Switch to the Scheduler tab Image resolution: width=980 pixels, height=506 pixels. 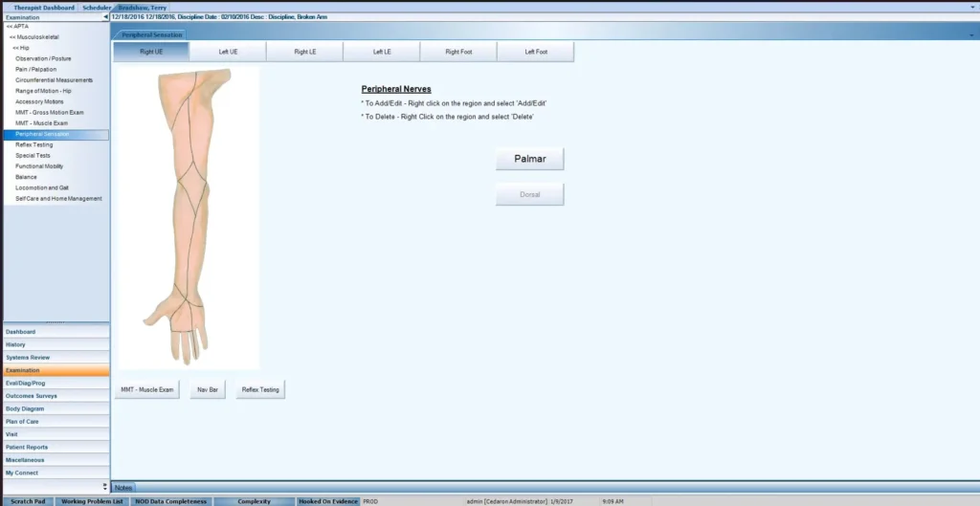point(97,8)
